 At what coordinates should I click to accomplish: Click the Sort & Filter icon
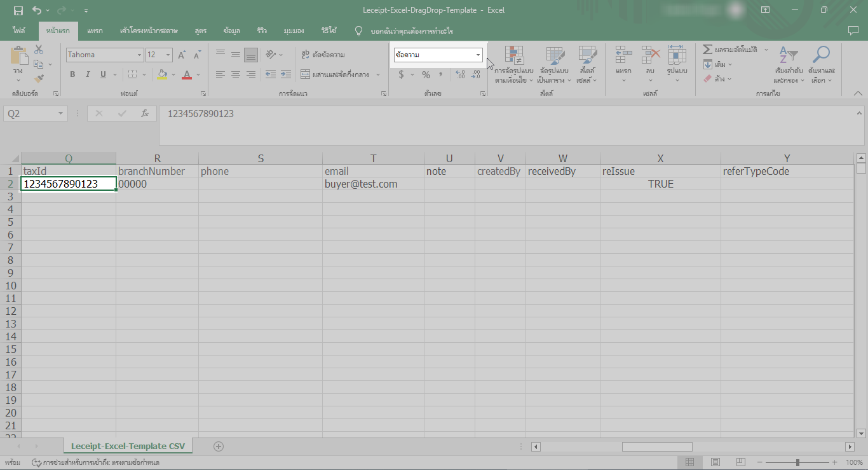tap(789, 54)
